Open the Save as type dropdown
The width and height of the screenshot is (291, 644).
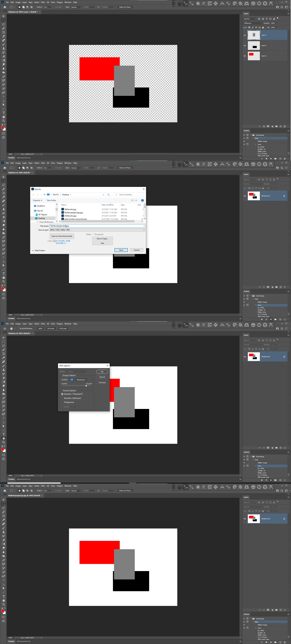click(97, 230)
